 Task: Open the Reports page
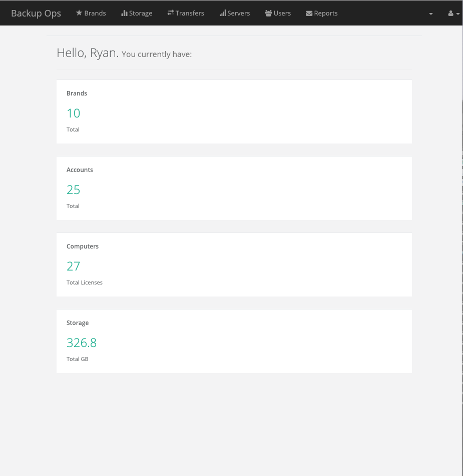pyautogui.click(x=322, y=13)
